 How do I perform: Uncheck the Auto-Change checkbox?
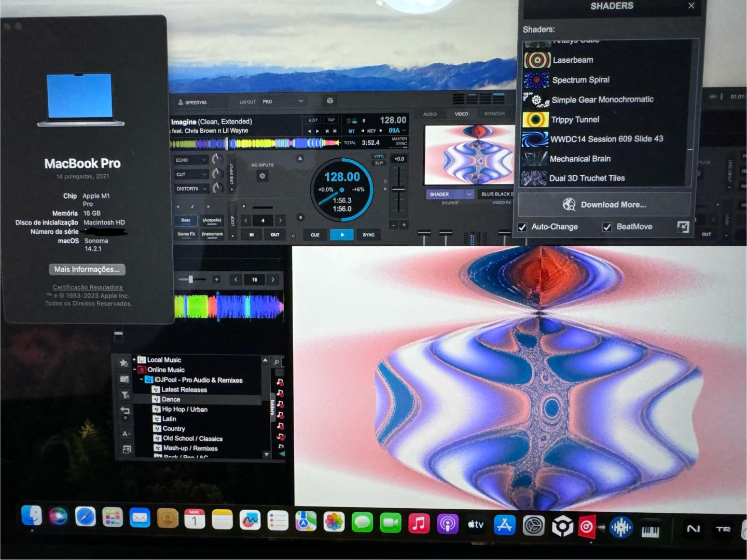coord(522,227)
